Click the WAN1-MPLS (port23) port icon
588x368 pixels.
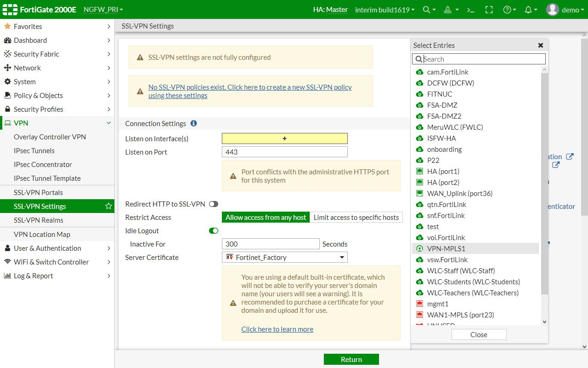click(419, 315)
